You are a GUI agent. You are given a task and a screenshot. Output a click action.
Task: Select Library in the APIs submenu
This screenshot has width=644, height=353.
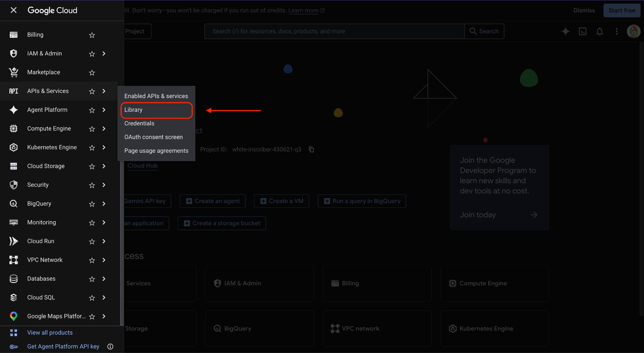156,110
